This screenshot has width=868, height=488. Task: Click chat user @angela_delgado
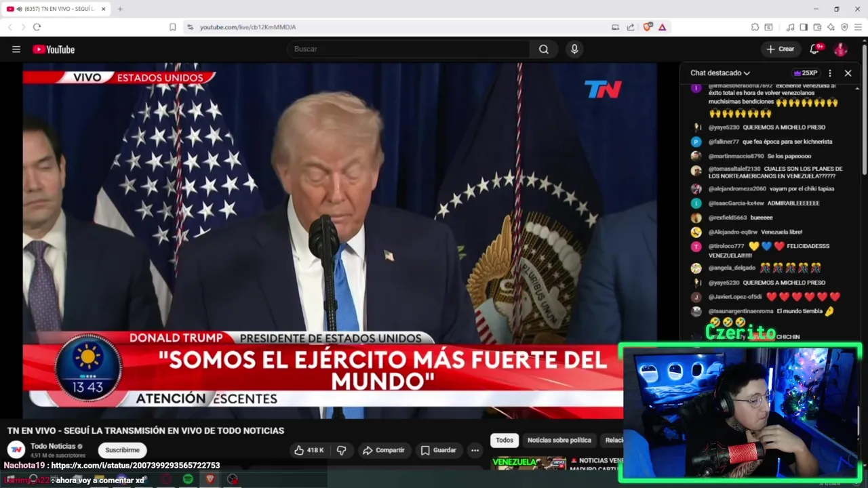click(x=732, y=268)
